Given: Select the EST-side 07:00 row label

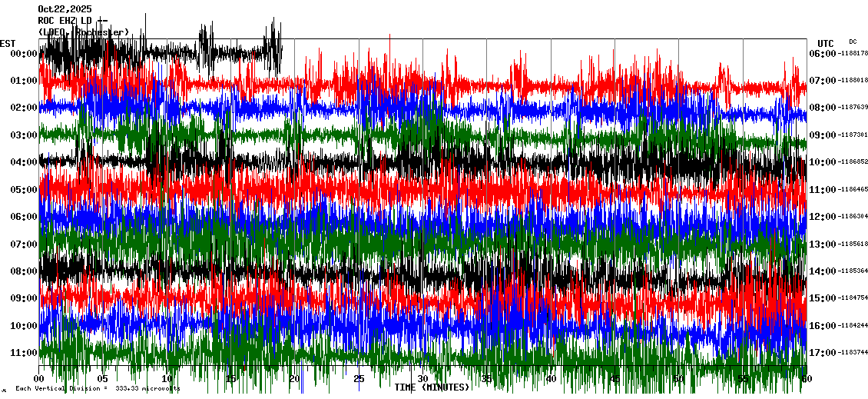Looking at the screenshot, I should (x=24, y=244).
